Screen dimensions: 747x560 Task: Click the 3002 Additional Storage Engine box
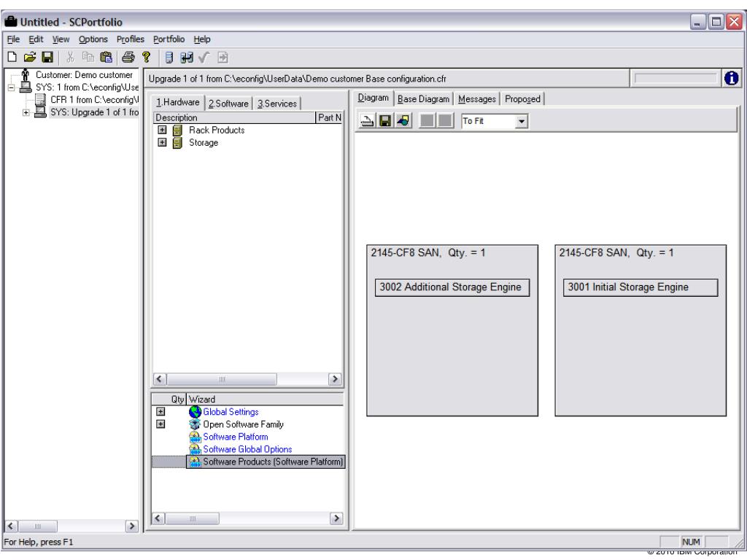(x=452, y=287)
